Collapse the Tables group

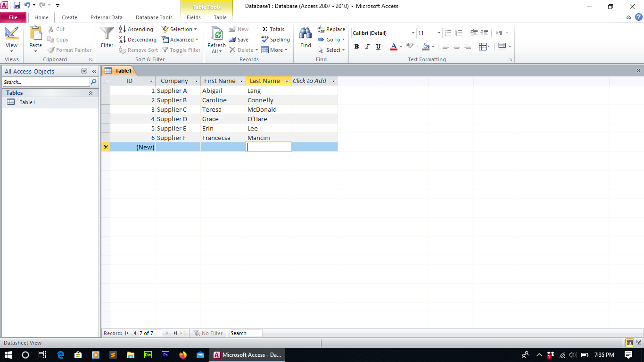point(91,93)
